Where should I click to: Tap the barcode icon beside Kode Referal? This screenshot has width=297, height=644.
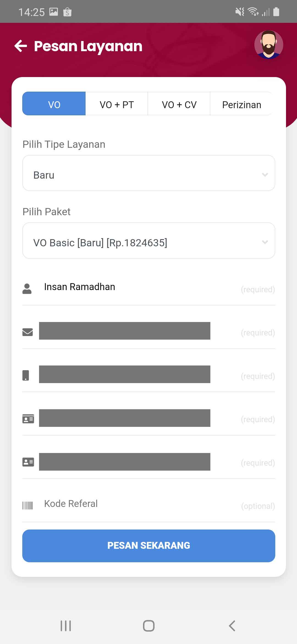click(x=28, y=506)
